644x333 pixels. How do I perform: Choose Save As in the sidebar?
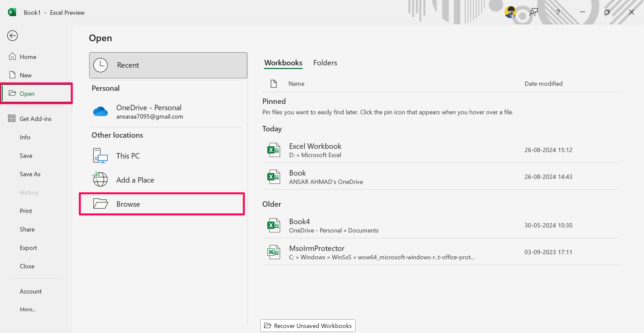(30, 174)
